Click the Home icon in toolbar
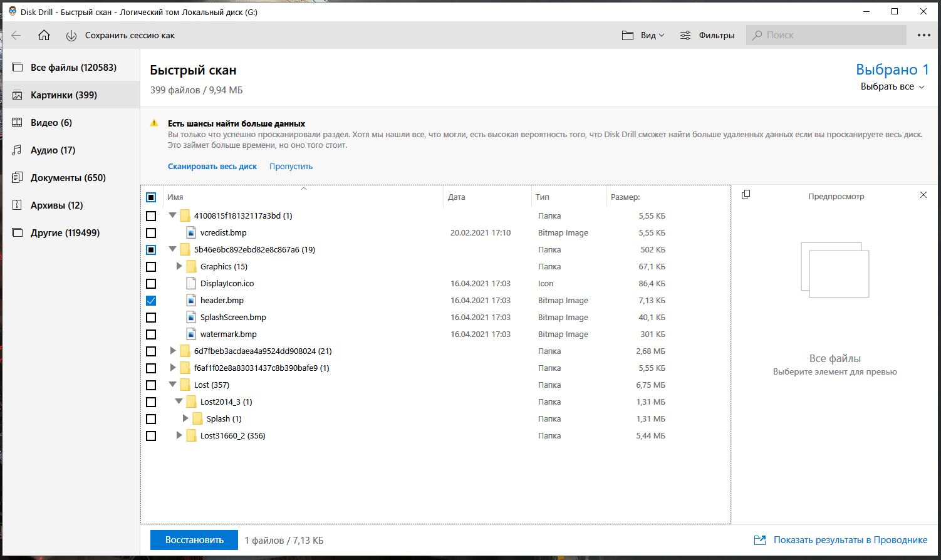This screenshot has height=560, width=941. [44, 35]
